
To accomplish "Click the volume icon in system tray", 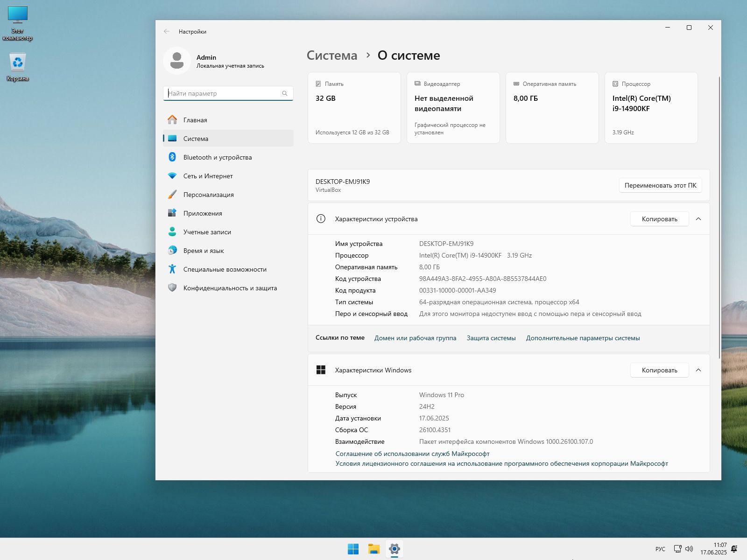I will pyautogui.click(x=689, y=549).
